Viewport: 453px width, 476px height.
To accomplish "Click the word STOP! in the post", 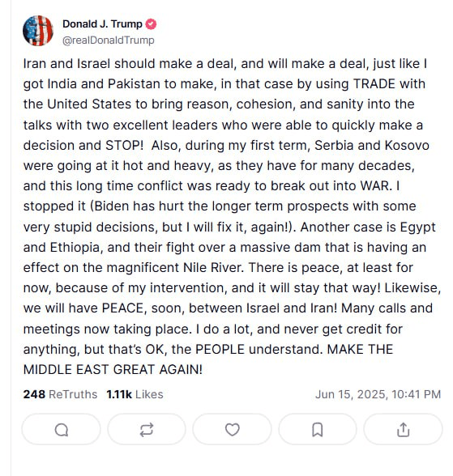I will tap(124, 145).
